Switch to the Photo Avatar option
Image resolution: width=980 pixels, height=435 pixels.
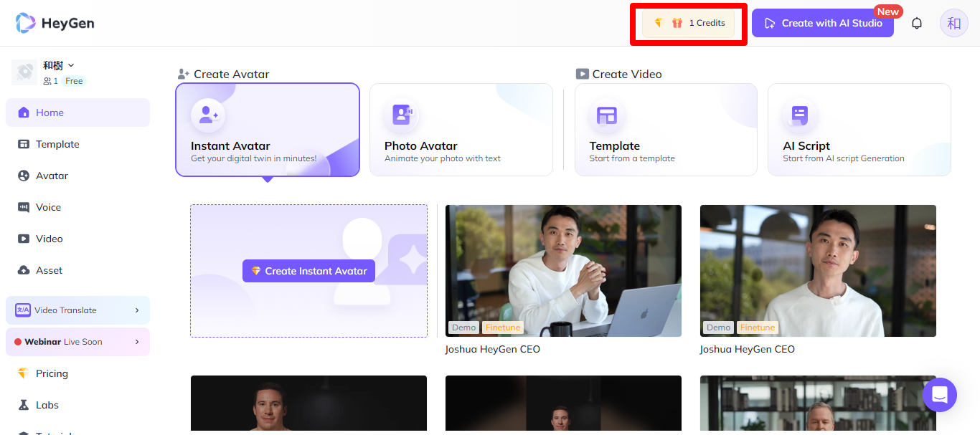(461, 129)
